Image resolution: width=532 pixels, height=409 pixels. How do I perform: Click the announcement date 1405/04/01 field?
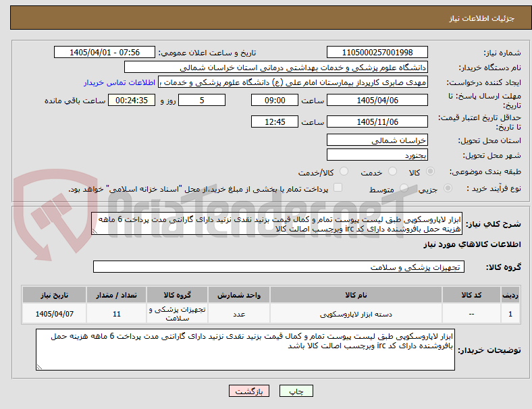point(105,52)
